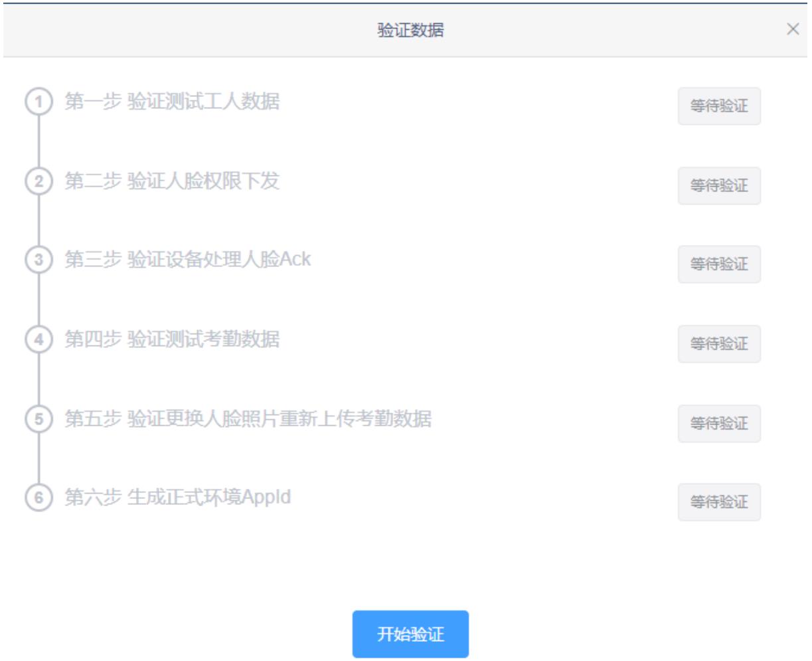Click the step 5 number circle icon

[x=39, y=419]
